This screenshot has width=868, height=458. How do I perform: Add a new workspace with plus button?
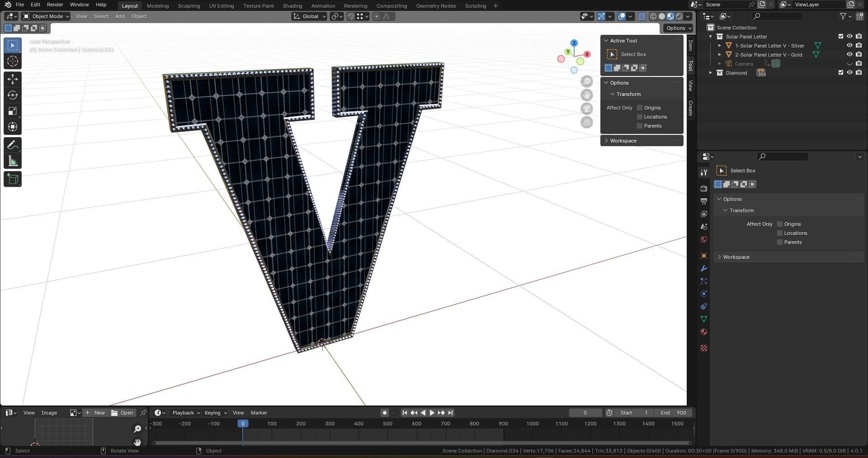click(495, 6)
